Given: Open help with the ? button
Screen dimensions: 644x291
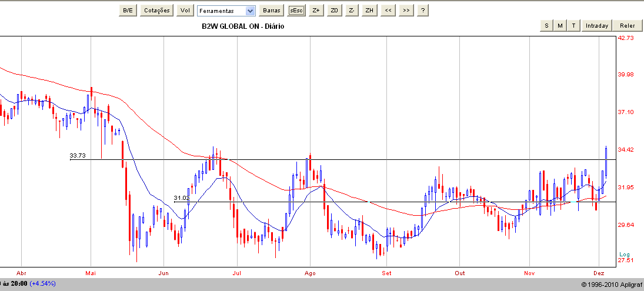Looking at the screenshot, I should point(423,11).
